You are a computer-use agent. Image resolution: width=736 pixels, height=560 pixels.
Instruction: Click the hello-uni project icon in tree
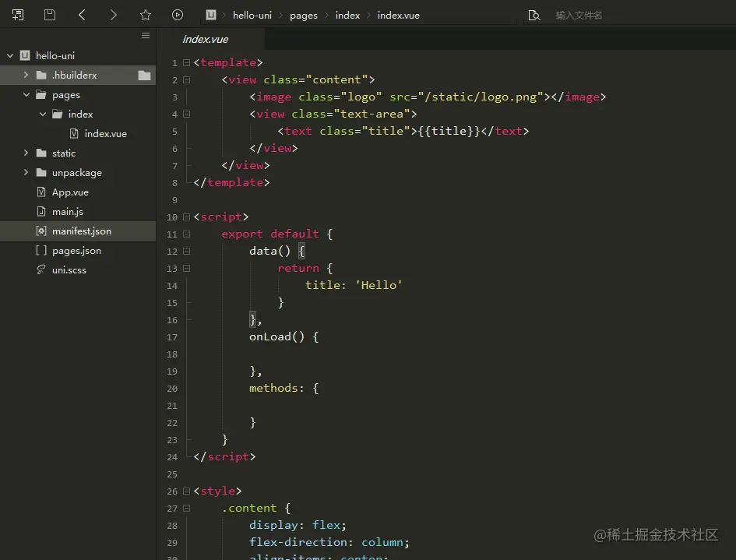pyautogui.click(x=26, y=55)
